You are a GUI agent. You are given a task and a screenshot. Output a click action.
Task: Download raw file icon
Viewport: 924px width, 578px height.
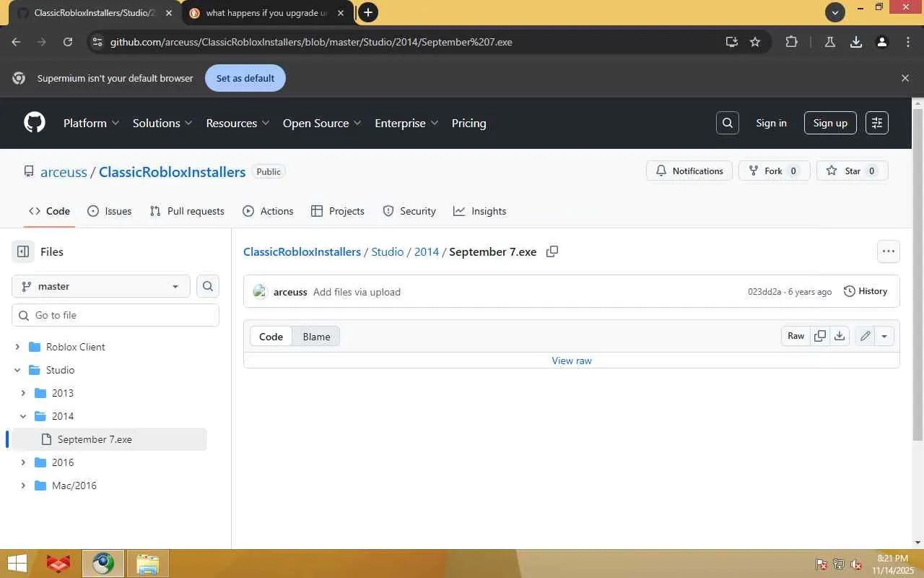click(840, 336)
